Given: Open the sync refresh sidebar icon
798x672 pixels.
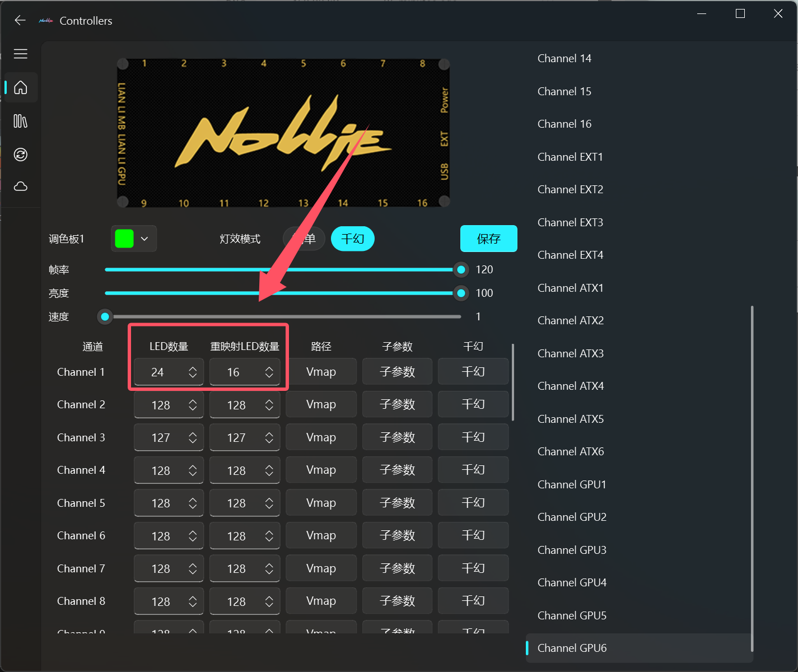Looking at the screenshot, I should (x=21, y=155).
